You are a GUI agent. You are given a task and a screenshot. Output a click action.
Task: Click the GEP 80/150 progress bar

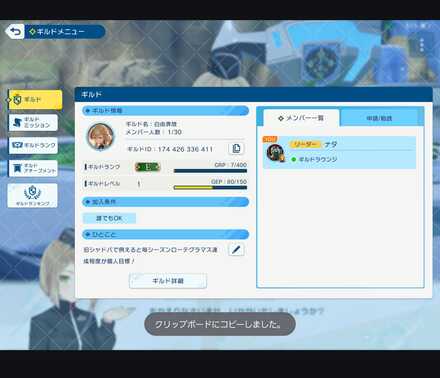tap(210, 188)
